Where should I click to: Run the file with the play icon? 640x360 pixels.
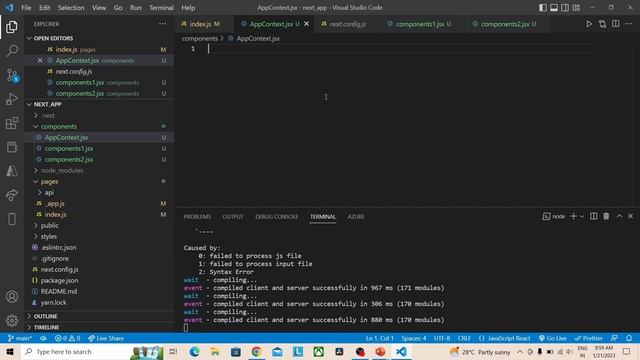(x=589, y=24)
